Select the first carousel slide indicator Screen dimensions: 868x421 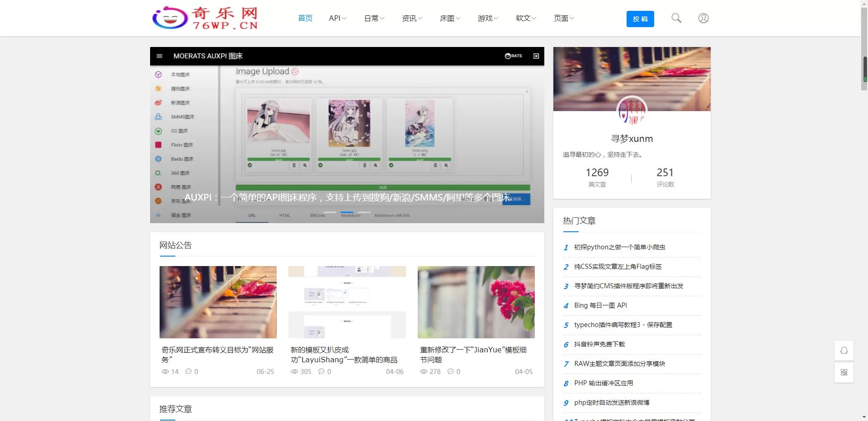(330, 212)
